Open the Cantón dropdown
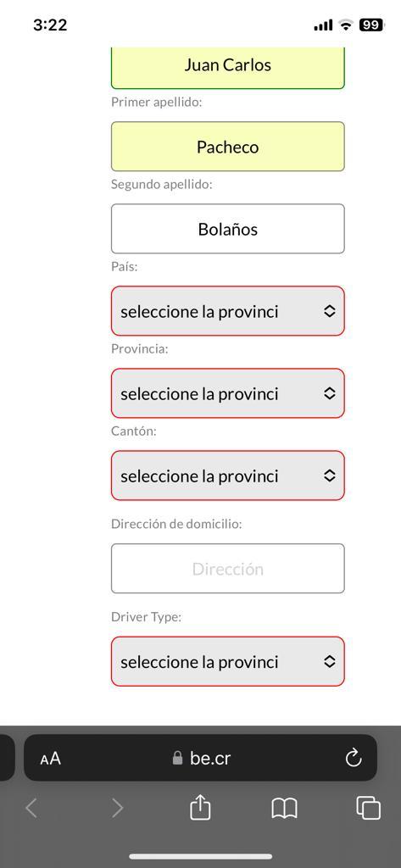 (x=228, y=476)
